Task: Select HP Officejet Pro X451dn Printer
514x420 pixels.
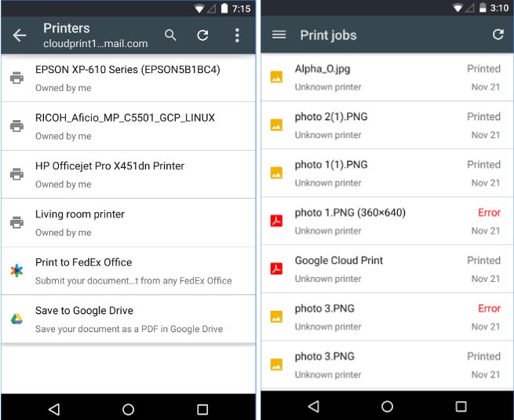Action: [x=128, y=174]
